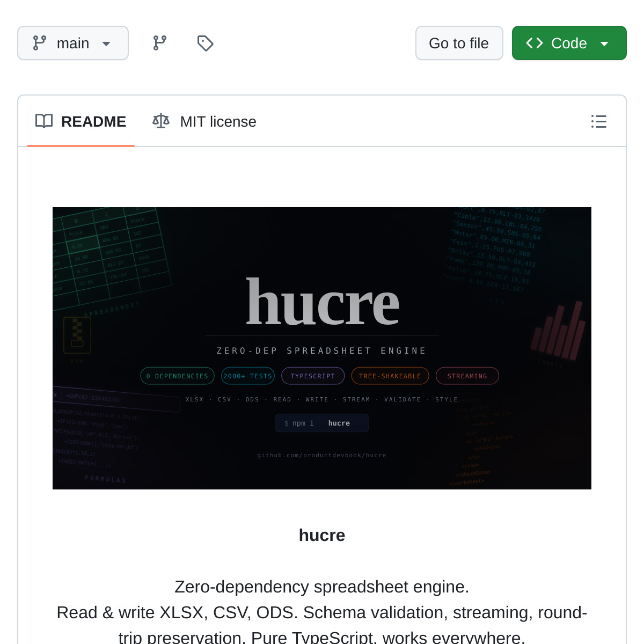The height and width of the screenshot is (644, 644).
Task: Click the hucre banner image
Action: (321, 348)
